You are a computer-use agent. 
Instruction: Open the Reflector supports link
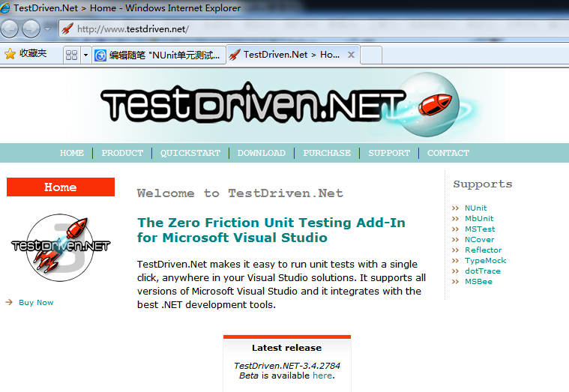pos(483,250)
